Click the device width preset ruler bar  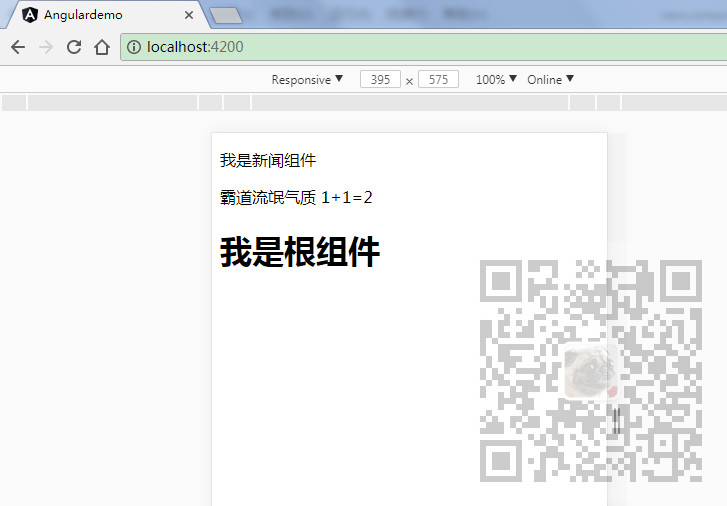[364, 102]
